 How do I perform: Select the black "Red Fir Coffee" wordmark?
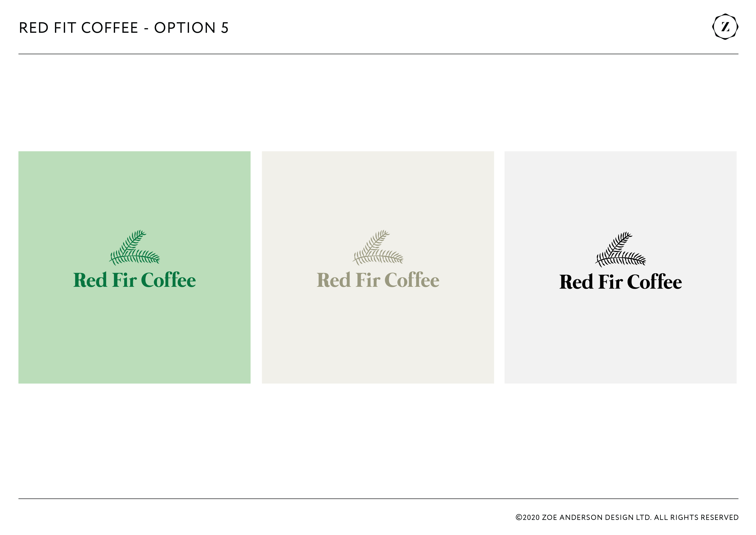pos(620,282)
